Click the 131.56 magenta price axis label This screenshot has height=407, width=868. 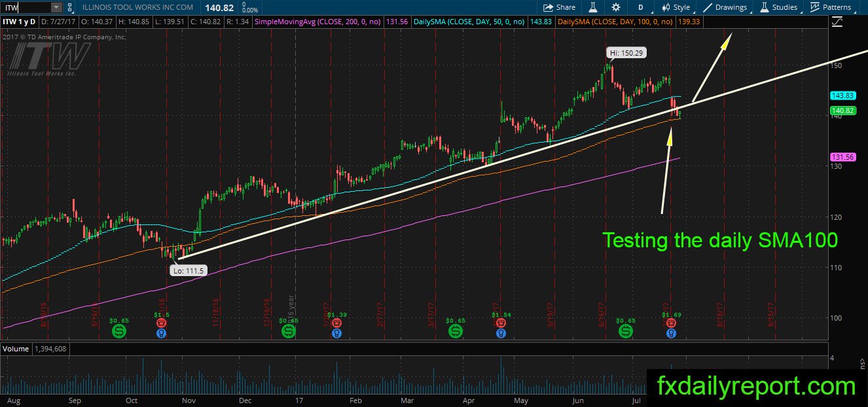pos(843,157)
